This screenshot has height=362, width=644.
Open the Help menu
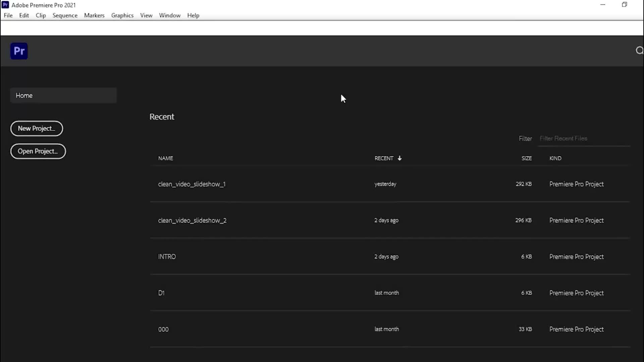click(193, 15)
